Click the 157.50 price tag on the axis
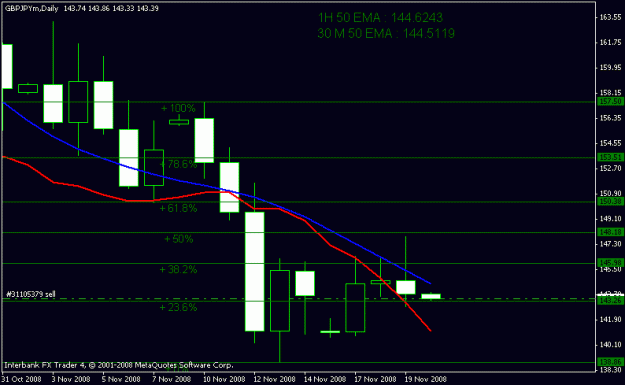The image size is (625, 385). [610, 102]
